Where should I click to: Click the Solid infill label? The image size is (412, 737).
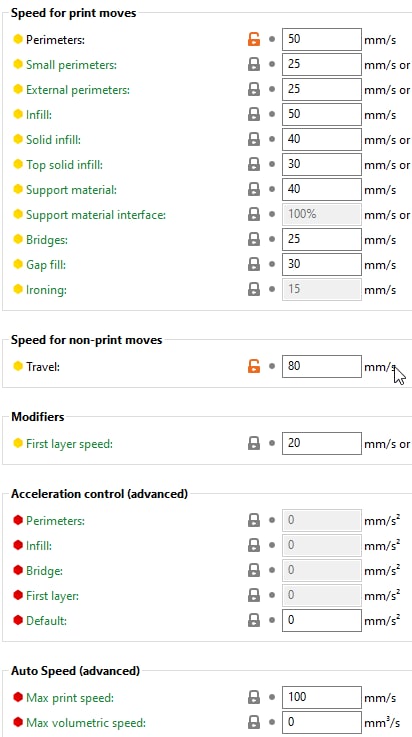coord(57,140)
